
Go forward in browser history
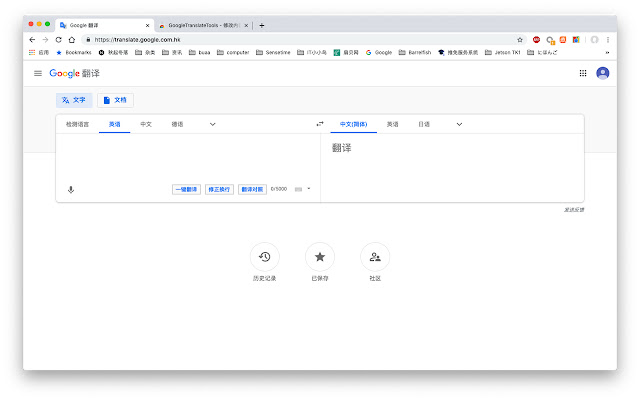tap(45, 40)
